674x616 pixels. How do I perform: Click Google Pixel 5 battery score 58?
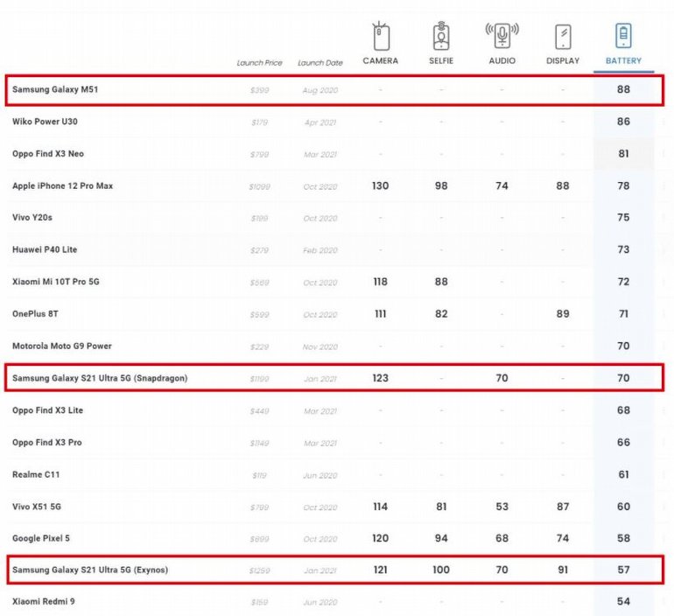[x=623, y=538]
